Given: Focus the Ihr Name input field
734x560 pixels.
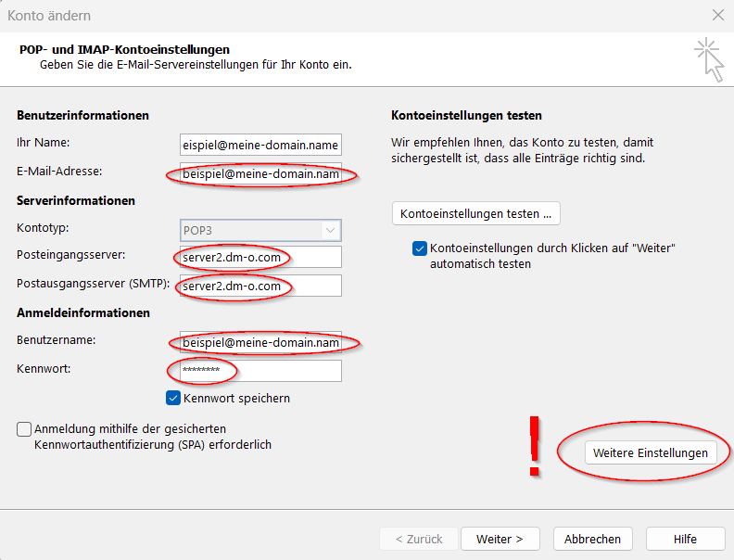Looking at the screenshot, I should 260,145.
